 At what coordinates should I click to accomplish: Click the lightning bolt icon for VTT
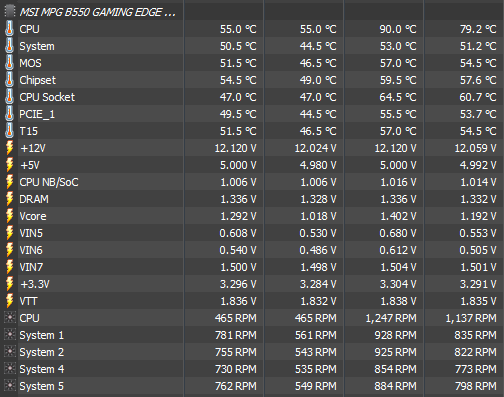(10, 301)
